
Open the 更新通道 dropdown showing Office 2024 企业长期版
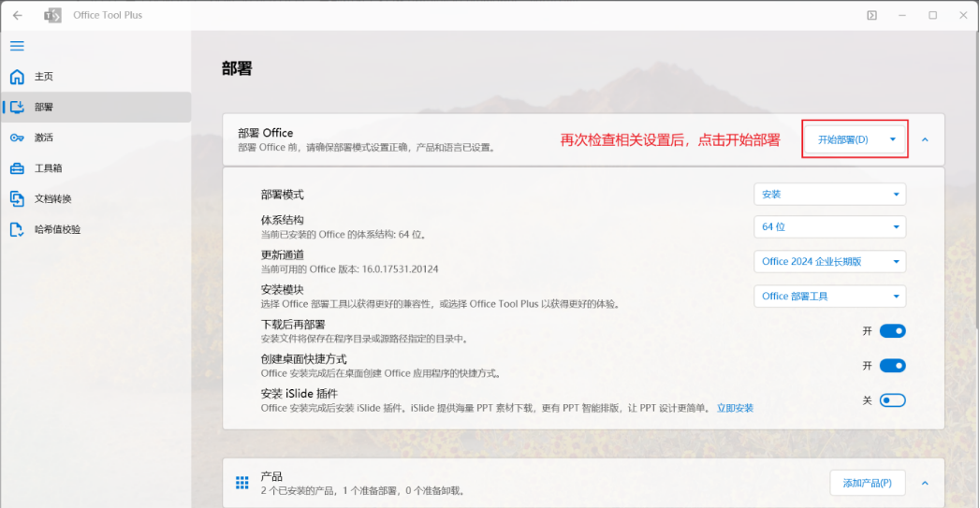click(829, 262)
